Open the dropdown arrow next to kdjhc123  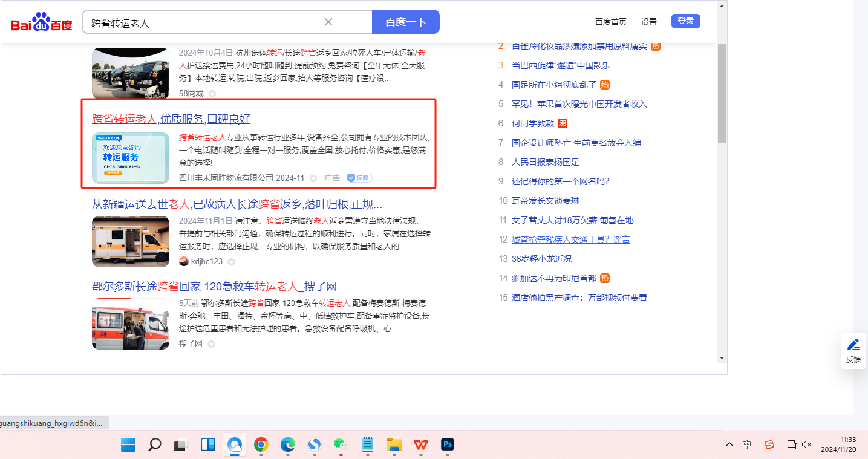(x=231, y=262)
